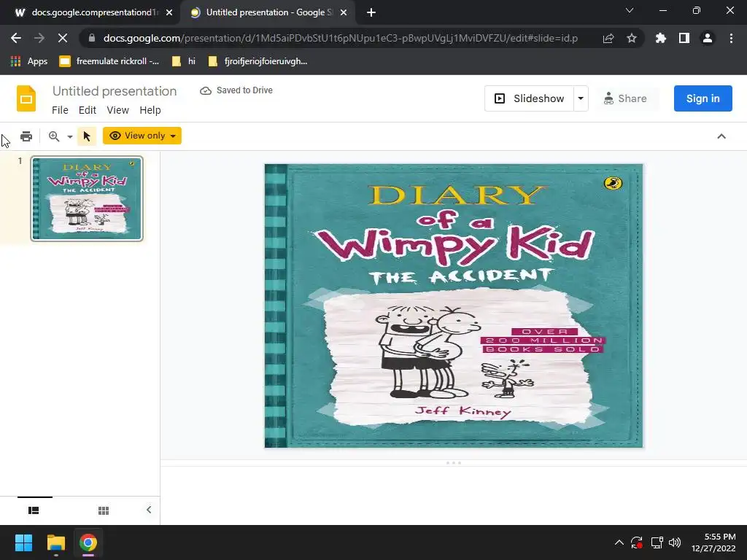Show hidden system tray icons

(x=619, y=542)
